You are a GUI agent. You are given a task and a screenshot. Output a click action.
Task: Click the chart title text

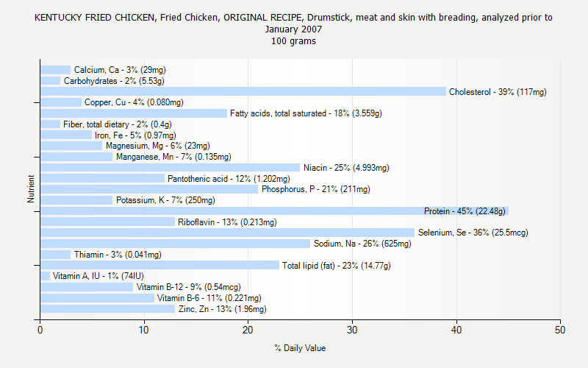[x=294, y=29]
